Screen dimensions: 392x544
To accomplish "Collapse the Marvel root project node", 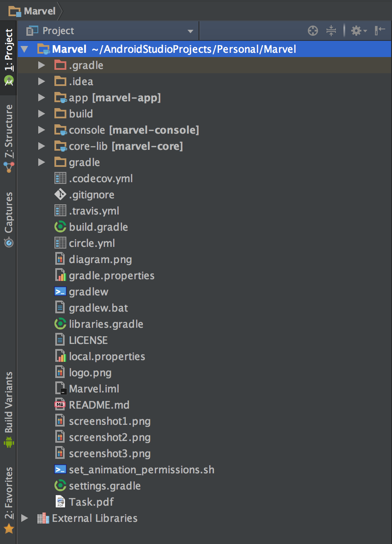I will point(24,49).
